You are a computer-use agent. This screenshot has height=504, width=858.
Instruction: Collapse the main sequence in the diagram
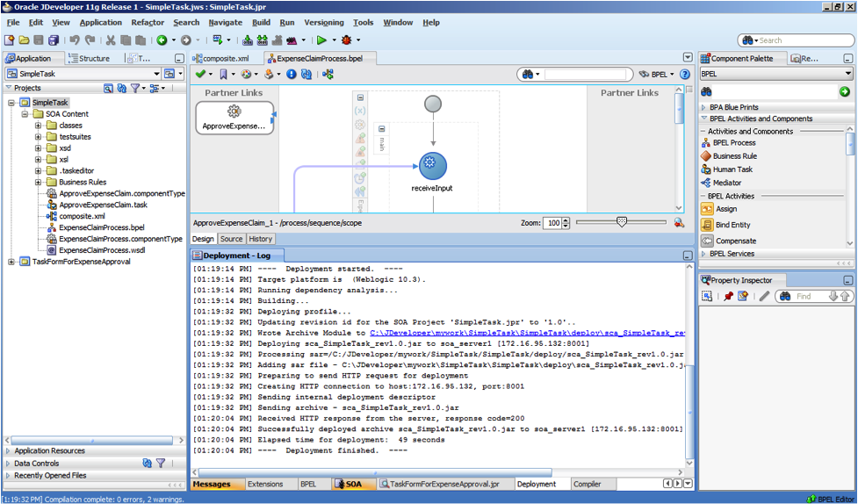(x=382, y=128)
